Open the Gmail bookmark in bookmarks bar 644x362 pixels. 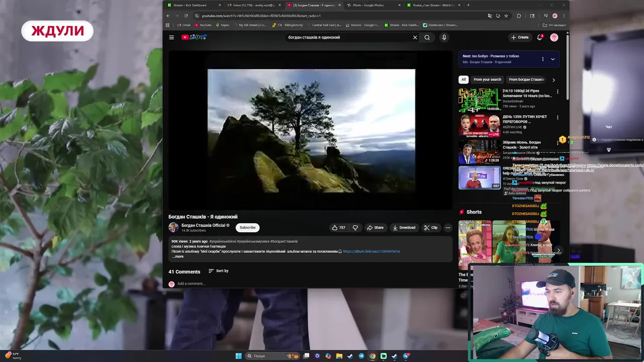184,25
